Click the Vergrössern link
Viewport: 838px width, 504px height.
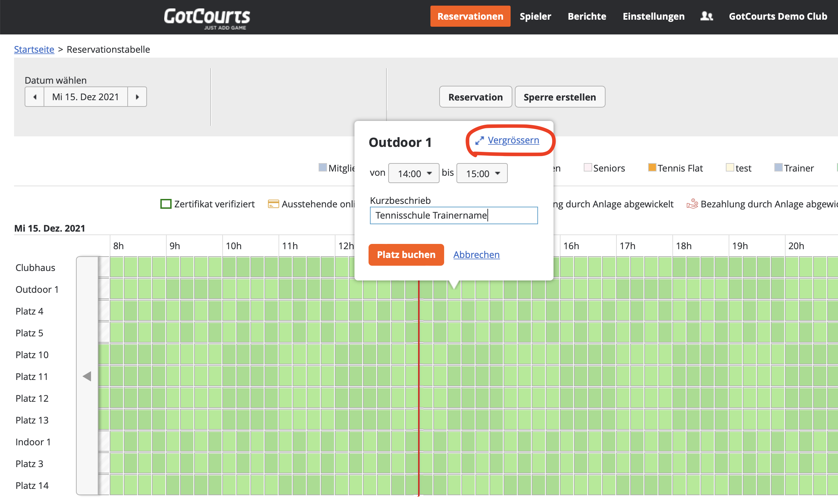[513, 140]
